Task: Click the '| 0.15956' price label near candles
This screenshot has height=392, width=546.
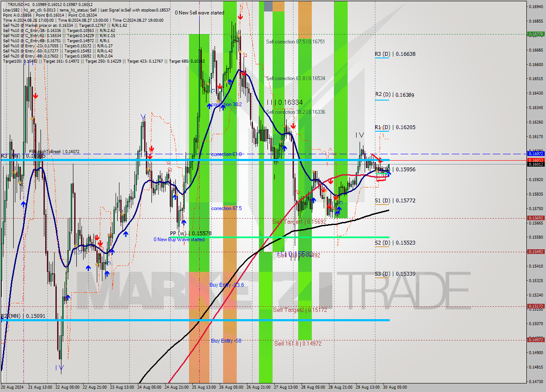Action: pyautogui.click(x=404, y=170)
